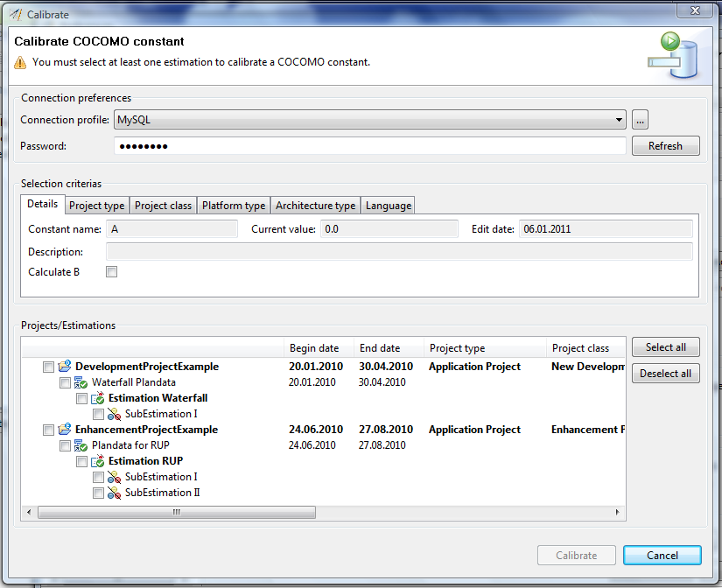Open the Platform type tab
Screen dimensions: 722x588
(x=234, y=206)
